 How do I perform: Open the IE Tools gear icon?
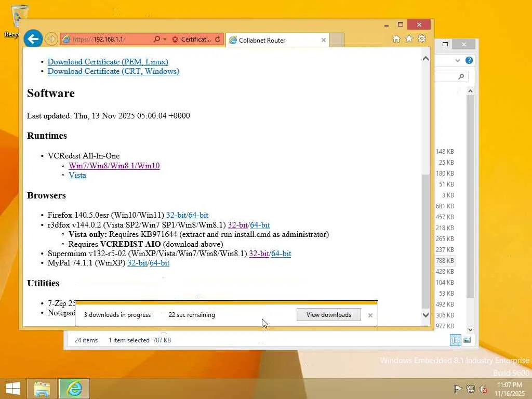tap(422, 38)
